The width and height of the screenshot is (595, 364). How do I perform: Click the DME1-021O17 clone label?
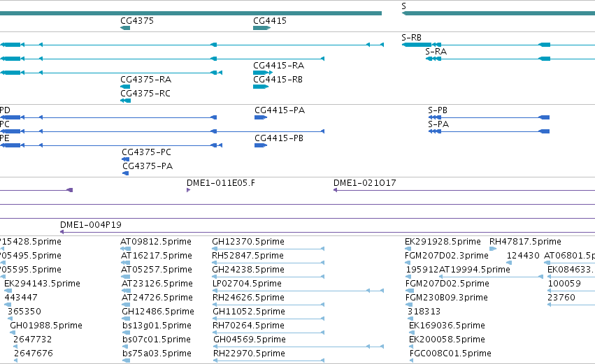coord(365,183)
